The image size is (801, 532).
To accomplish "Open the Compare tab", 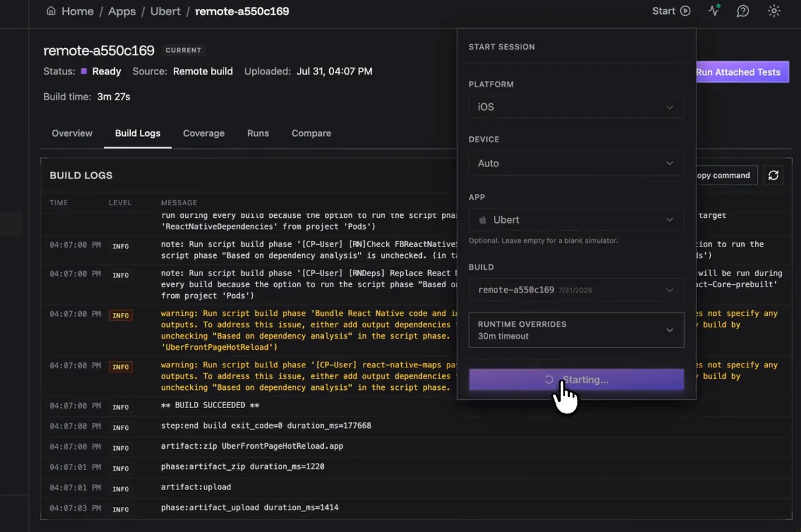I will tap(311, 133).
